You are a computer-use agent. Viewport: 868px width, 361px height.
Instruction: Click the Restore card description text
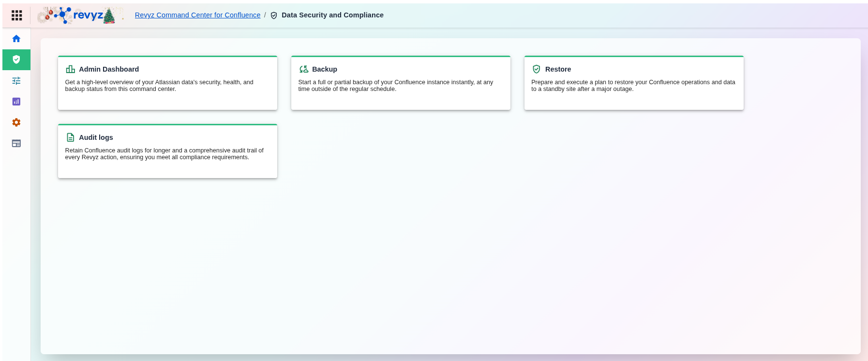pyautogui.click(x=633, y=86)
